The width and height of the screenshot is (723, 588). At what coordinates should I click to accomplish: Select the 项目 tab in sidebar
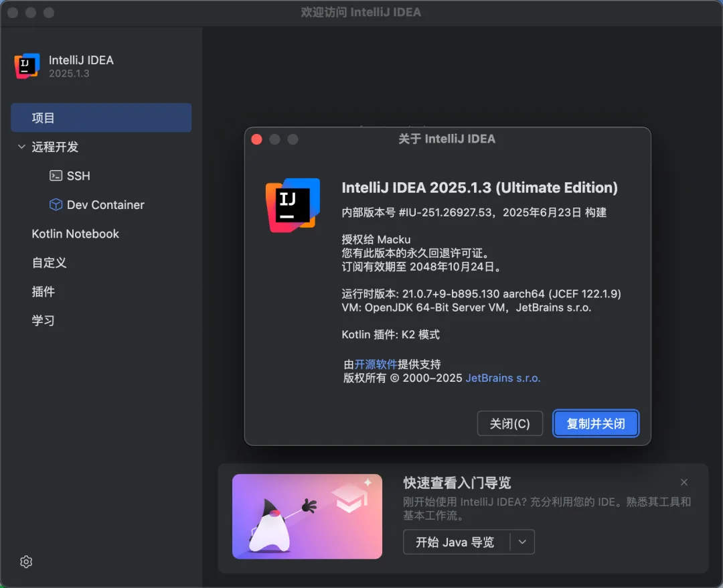click(101, 118)
